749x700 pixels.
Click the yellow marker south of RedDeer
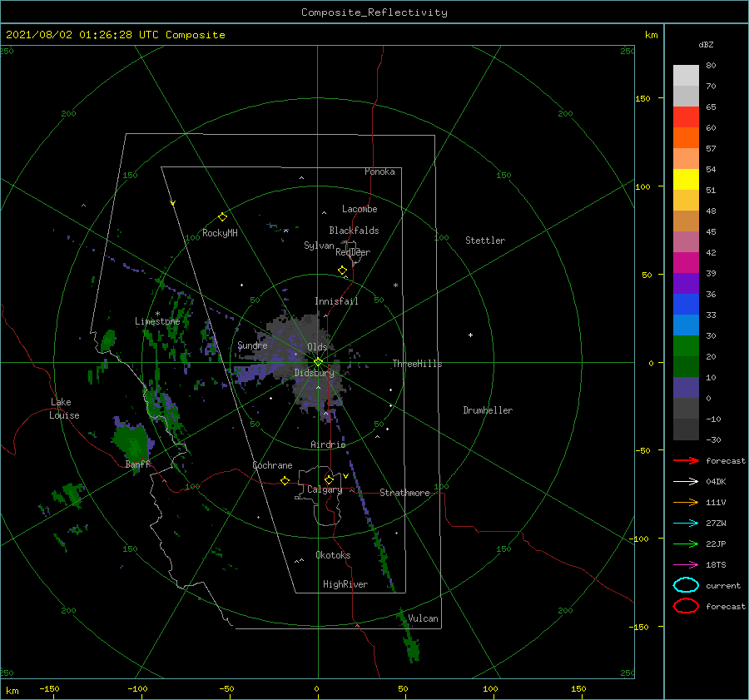[x=342, y=271]
